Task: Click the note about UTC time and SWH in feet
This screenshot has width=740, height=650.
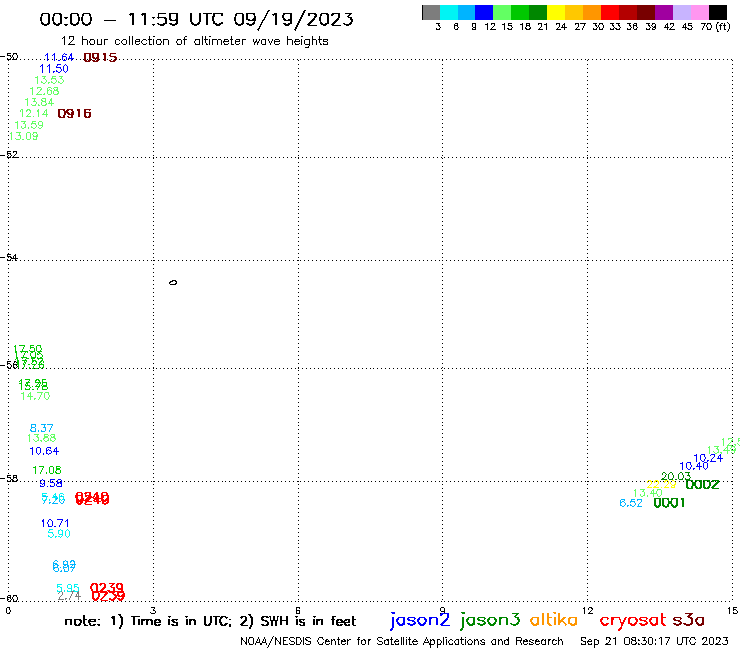Action: click(x=210, y=621)
